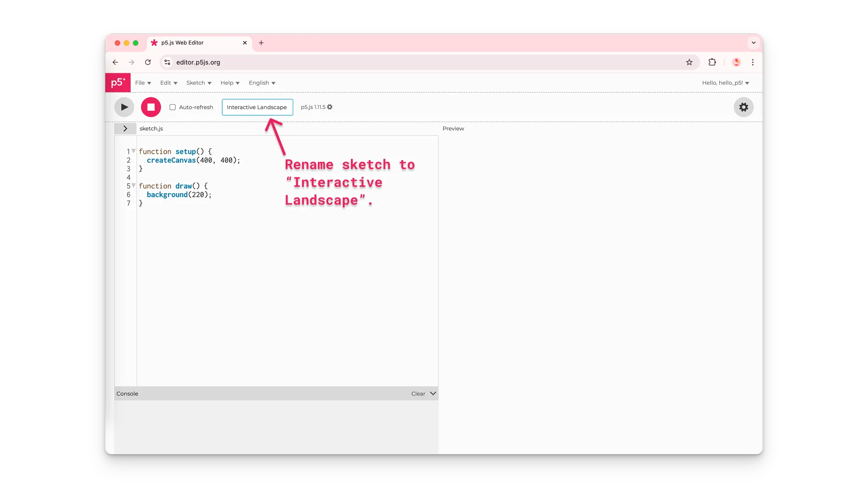Stop the running sketch
The height and width of the screenshot is (488, 868).
(x=150, y=107)
